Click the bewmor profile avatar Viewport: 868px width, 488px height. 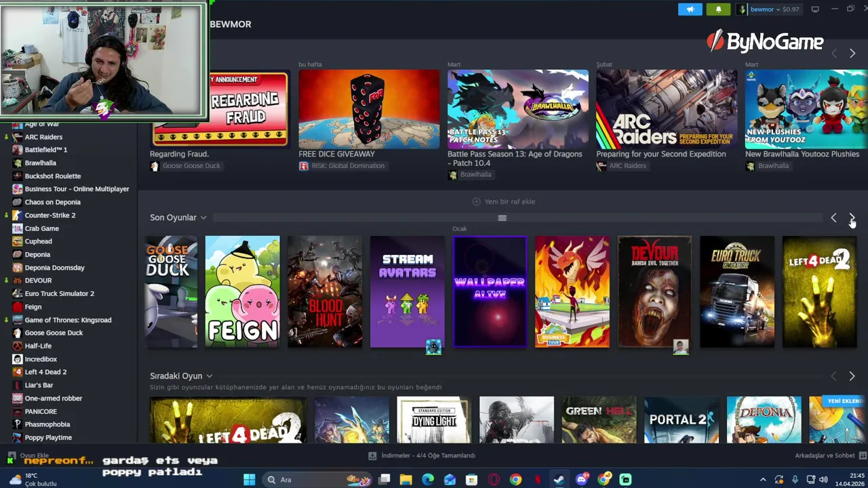coord(742,9)
